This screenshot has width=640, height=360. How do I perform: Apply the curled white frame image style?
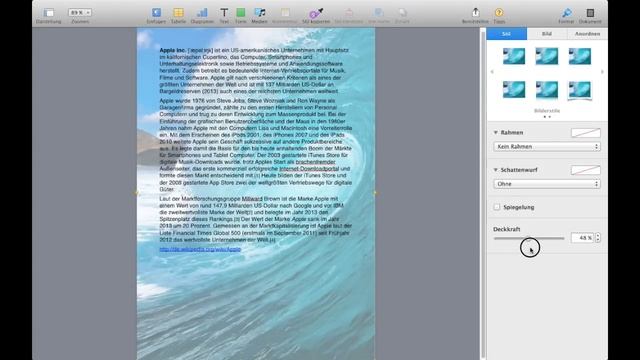(580, 90)
